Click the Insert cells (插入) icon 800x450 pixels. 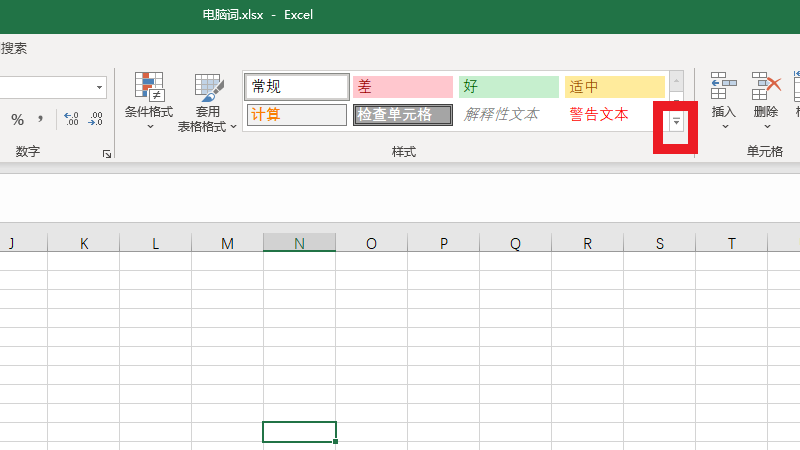723,87
